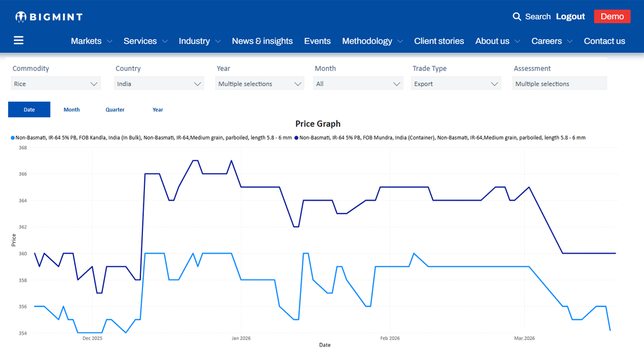This screenshot has width=644, height=362.
Task: Go to the Contact us page
Action: 604,41
